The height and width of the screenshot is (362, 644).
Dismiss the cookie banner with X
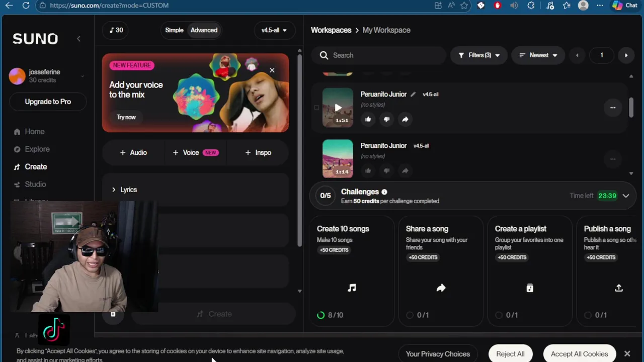627,354
